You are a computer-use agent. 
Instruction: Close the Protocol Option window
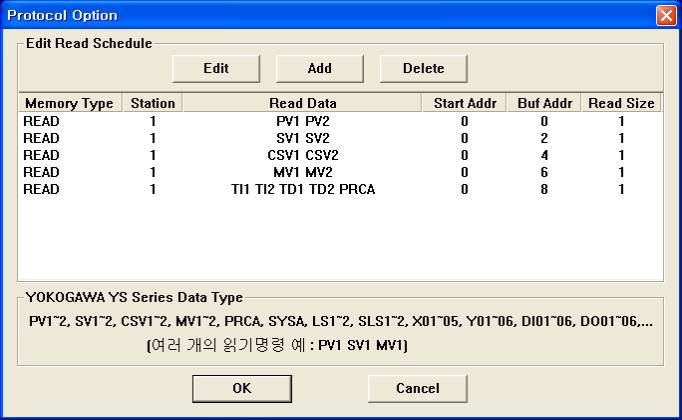click(x=666, y=15)
